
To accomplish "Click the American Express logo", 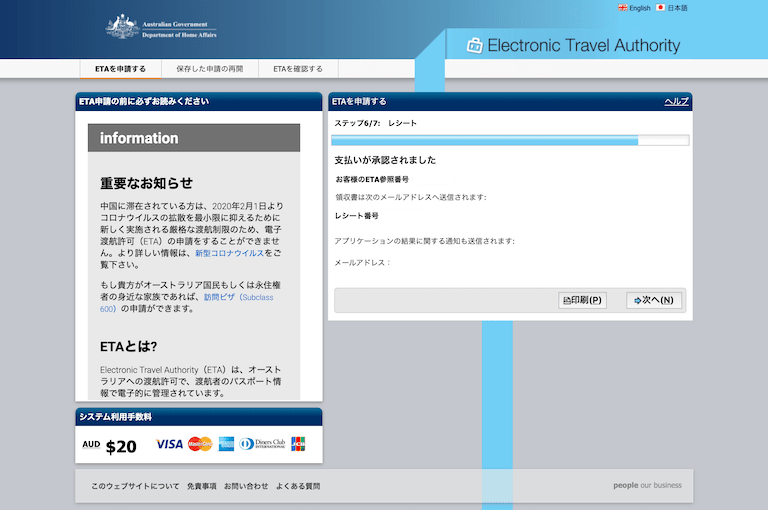I will pyautogui.click(x=226, y=444).
